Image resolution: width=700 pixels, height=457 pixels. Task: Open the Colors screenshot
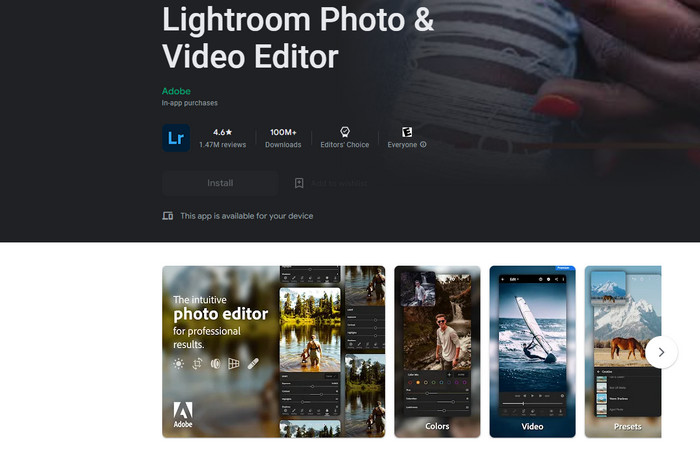(x=438, y=352)
